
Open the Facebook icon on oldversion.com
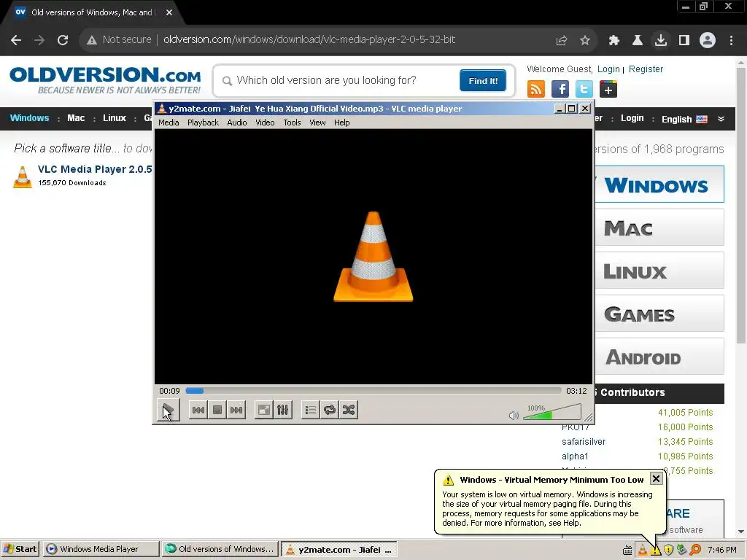pos(560,89)
